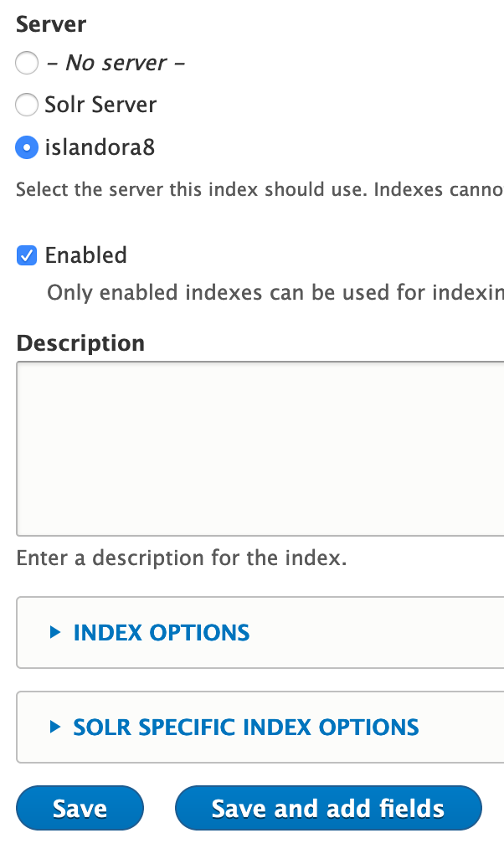The width and height of the screenshot is (504, 864).
Task: Click the blue checkmark inside the Enabled checkbox
Action: tap(26, 255)
